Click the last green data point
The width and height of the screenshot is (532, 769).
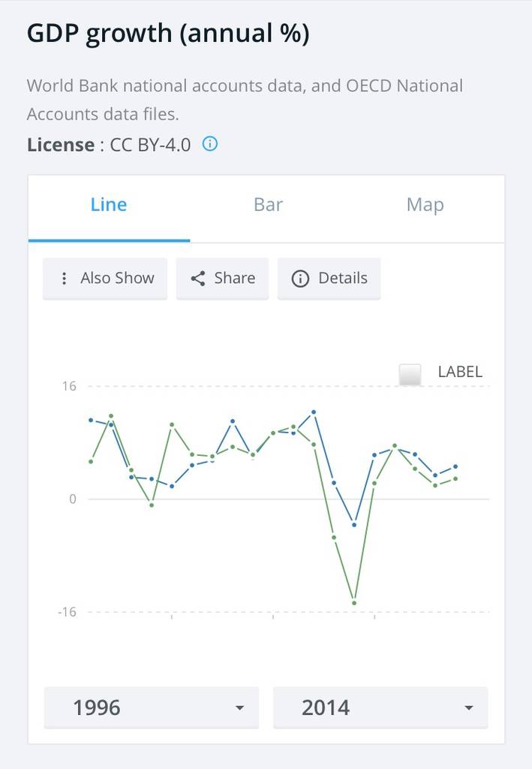pos(455,478)
